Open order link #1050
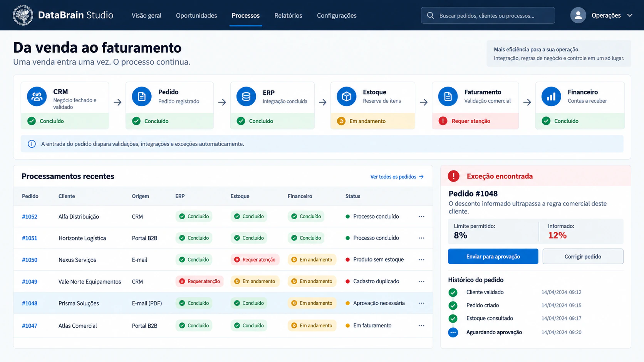 (x=30, y=260)
